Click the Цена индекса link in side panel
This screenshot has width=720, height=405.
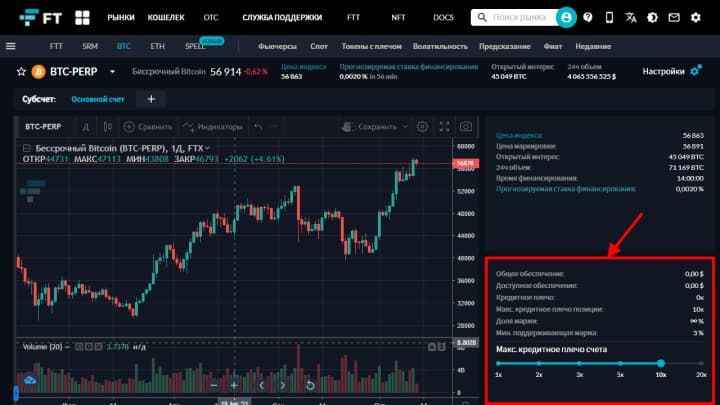pos(519,135)
